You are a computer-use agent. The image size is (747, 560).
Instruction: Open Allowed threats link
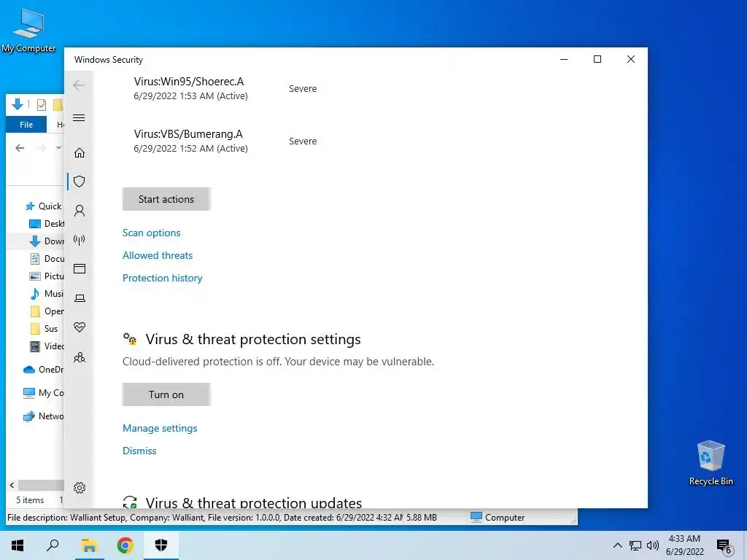point(158,255)
